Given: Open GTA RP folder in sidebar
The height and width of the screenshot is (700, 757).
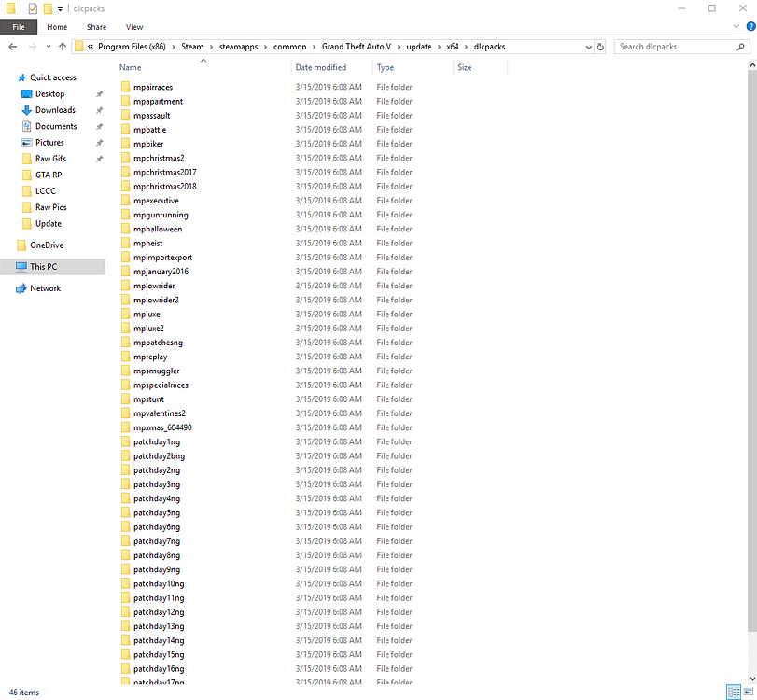Looking at the screenshot, I should coord(49,175).
